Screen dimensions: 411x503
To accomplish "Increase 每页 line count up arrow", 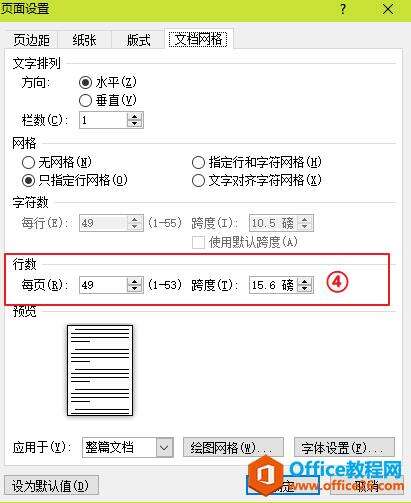I will tap(135, 281).
